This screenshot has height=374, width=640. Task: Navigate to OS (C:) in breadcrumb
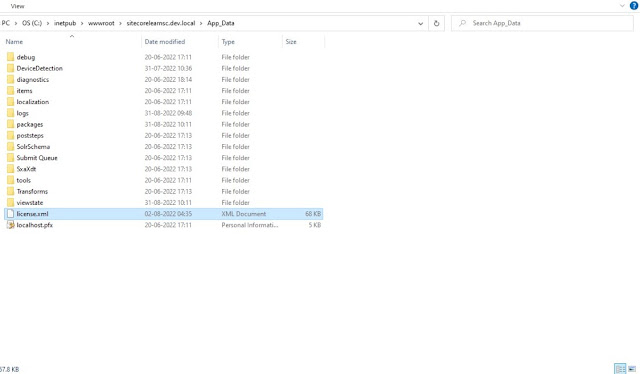(x=32, y=23)
